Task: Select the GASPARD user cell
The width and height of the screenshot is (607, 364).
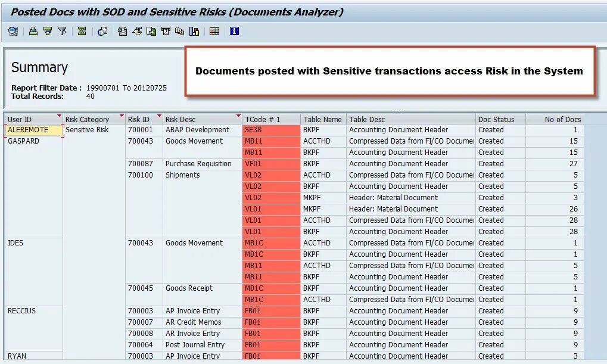Action: pos(33,186)
